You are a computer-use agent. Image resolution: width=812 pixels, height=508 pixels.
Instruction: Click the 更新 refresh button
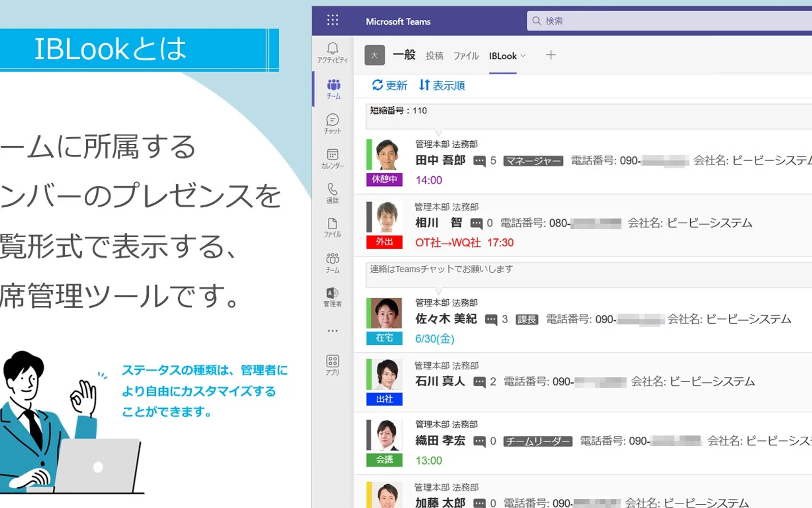389,85
